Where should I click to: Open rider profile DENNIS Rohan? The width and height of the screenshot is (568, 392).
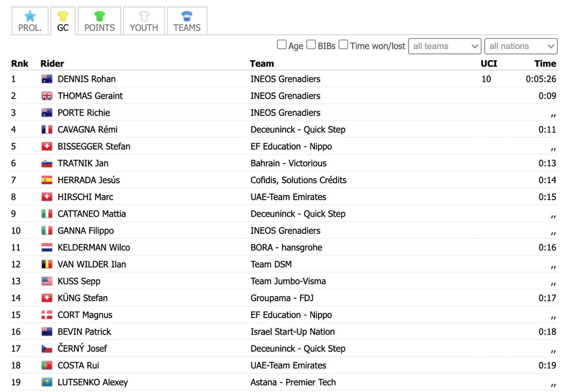pyautogui.click(x=87, y=79)
